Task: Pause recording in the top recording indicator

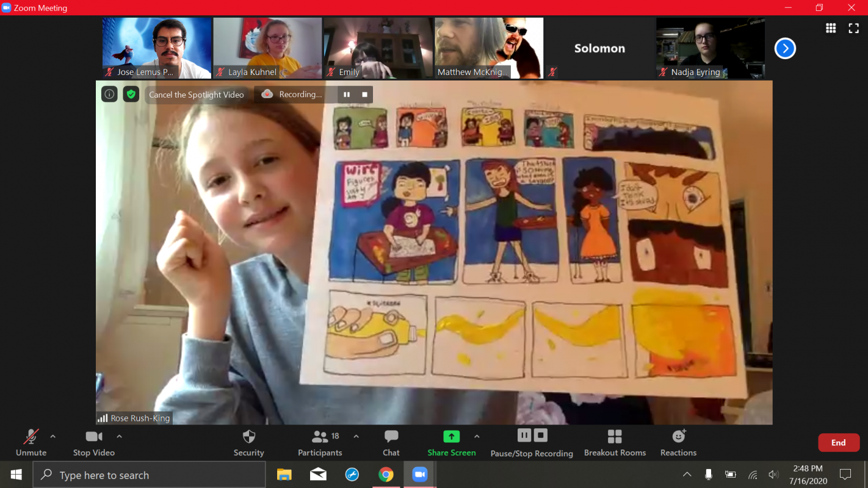Action: 347,95
